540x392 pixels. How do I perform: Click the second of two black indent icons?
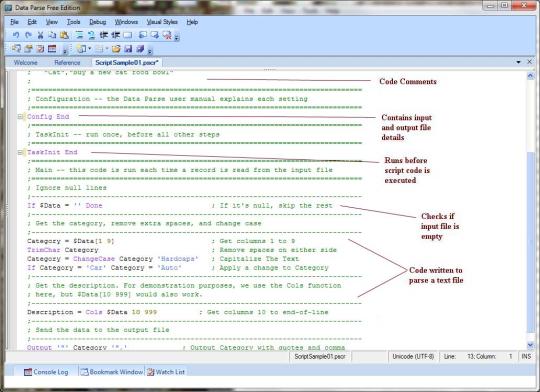click(115, 35)
